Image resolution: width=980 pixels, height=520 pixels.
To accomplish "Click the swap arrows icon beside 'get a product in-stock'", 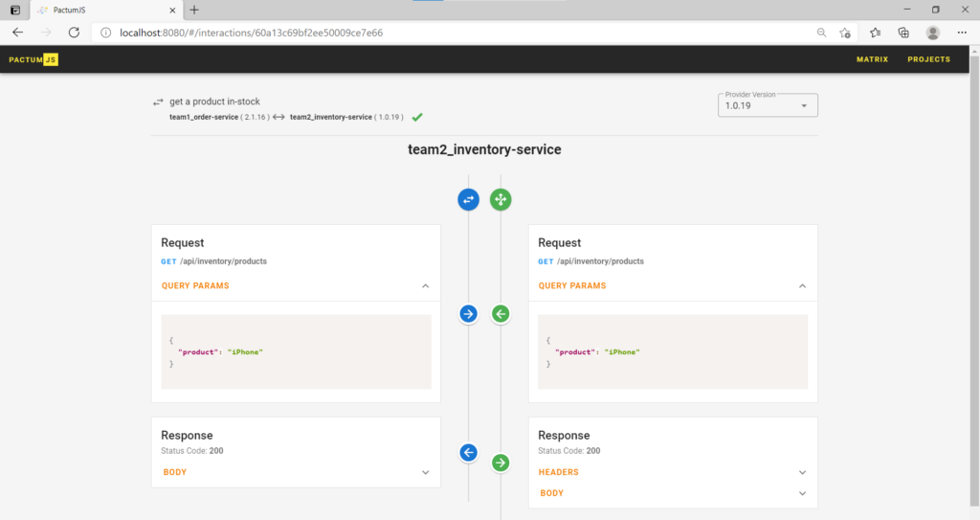I will 158,102.
